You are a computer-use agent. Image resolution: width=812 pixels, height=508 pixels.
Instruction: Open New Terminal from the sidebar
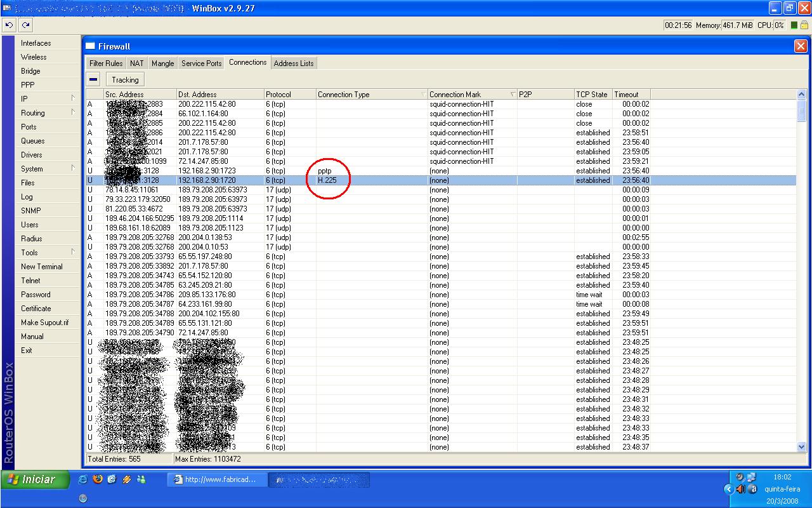42,267
